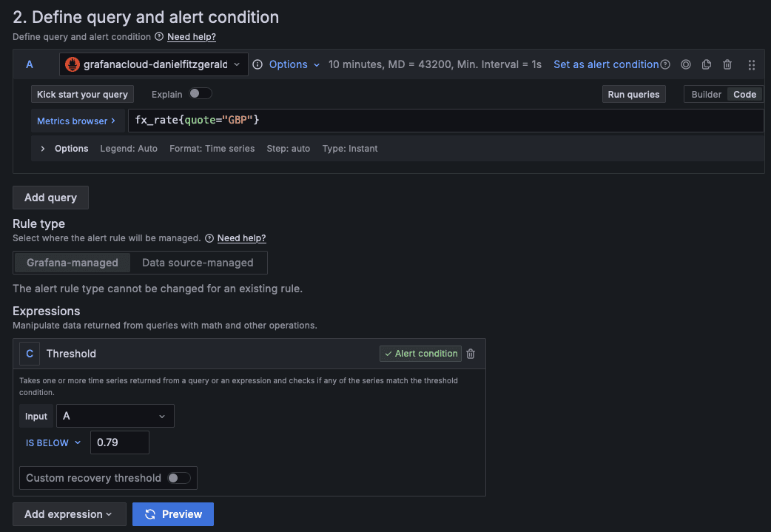Open Need help for query definition
Screen dimensions: 771x532
pos(191,36)
